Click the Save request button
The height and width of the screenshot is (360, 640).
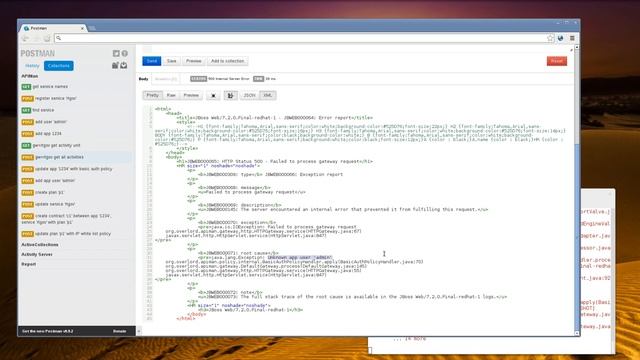171,61
